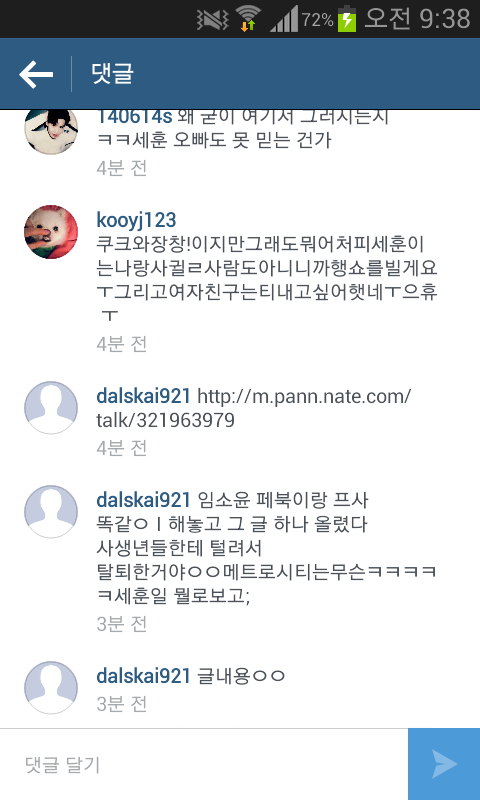Tap the back arrow icon

[x=36, y=74]
